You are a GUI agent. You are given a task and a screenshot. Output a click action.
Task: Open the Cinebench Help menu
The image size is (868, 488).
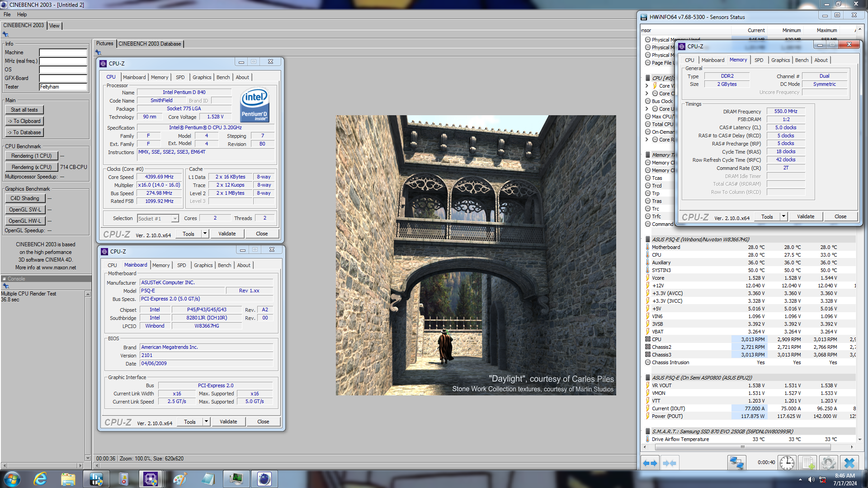click(x=22, y=14)
